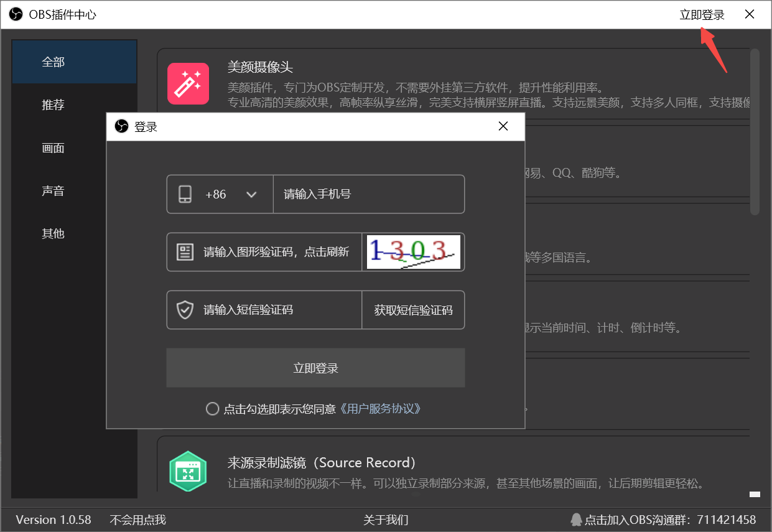Select the 声音 category in the sidebar

[x=53, y=190]
